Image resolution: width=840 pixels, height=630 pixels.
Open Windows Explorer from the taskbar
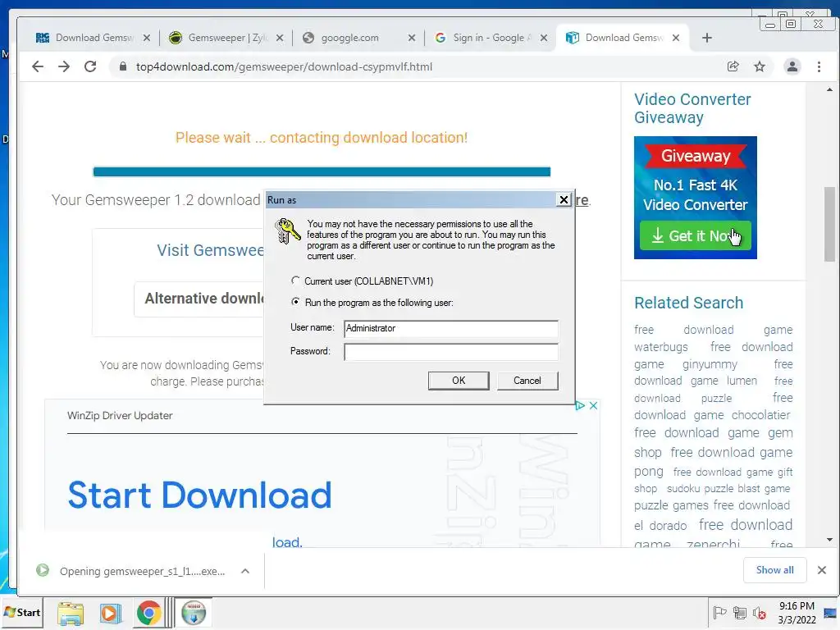pyautogui.click(x=71, y=613)
